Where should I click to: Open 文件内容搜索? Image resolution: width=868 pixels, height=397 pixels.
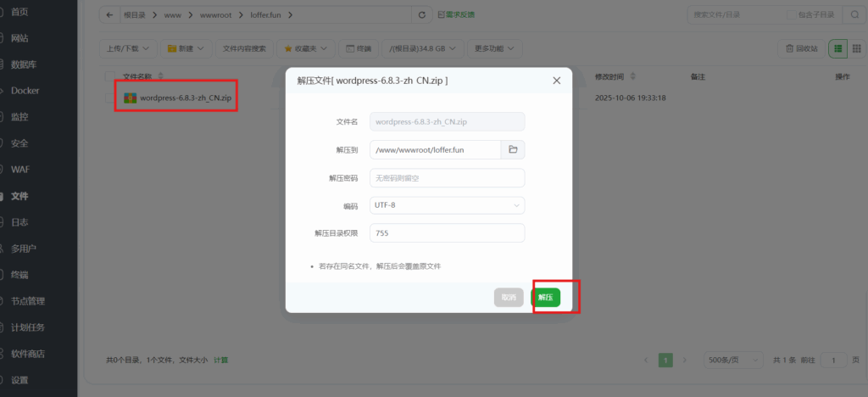tap(244, 48)
